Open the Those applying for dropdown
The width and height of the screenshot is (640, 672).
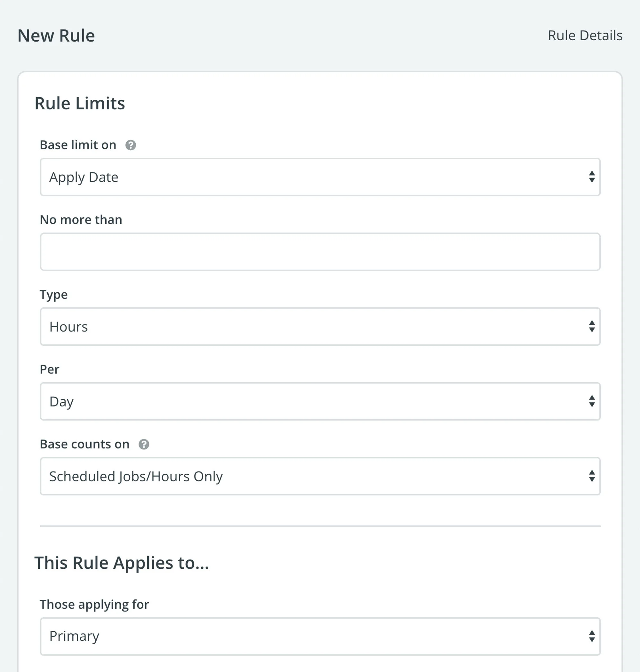tap(320, 636)
